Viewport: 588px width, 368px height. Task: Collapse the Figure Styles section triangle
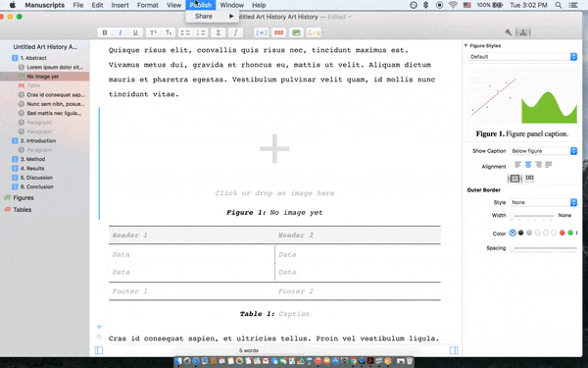click(465, 46)
